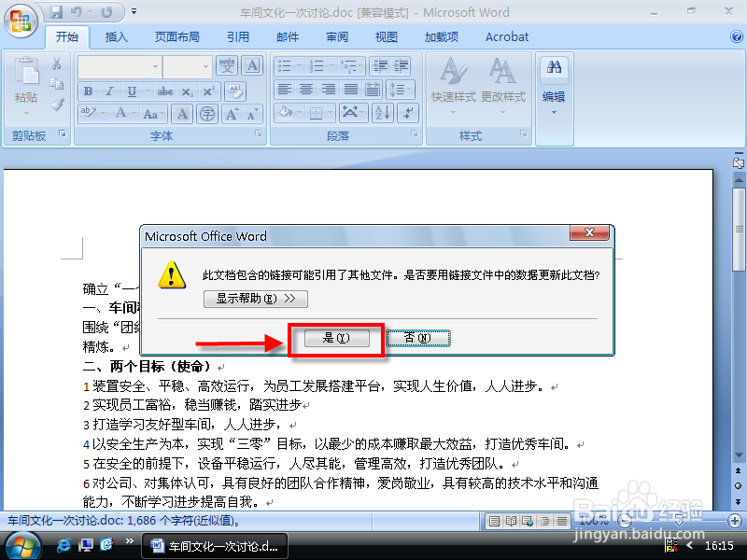The image size is (747, 560).
Task: Expand underline style dropdown arrow
Action: pos(148,91)
